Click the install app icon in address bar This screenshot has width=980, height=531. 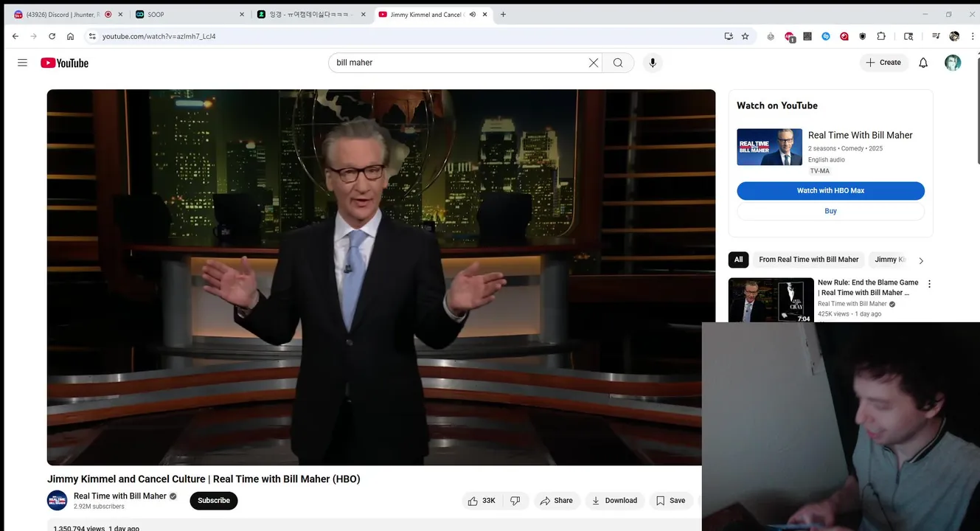[x=729, y=36]
